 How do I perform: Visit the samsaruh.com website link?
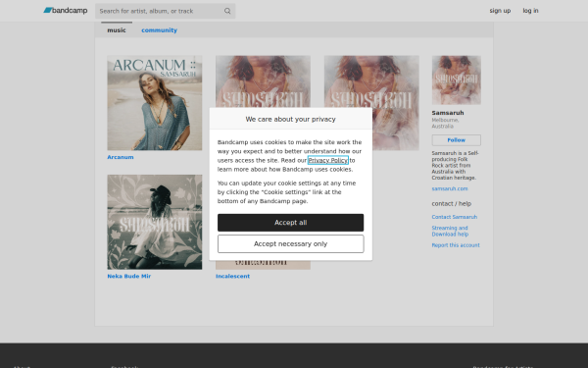(450, 188)
